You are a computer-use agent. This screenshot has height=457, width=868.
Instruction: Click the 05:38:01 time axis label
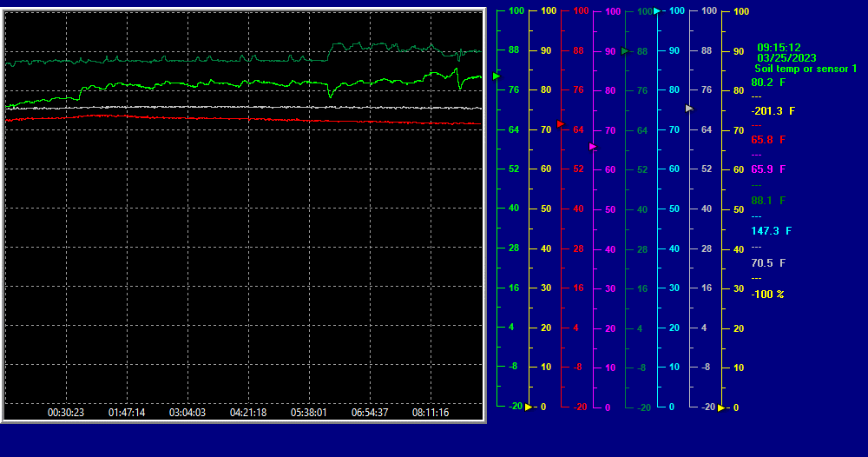(x=309, y=413)
